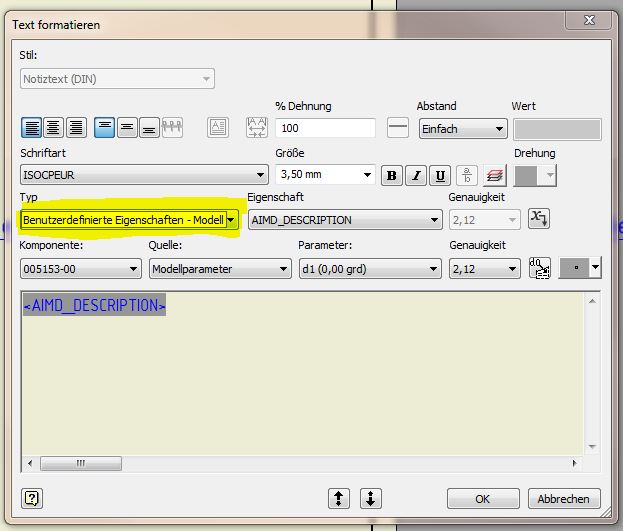This screenshot has width=623, height=531.
Task: Open the symbol list dropdown arrow
Action: 595,268
